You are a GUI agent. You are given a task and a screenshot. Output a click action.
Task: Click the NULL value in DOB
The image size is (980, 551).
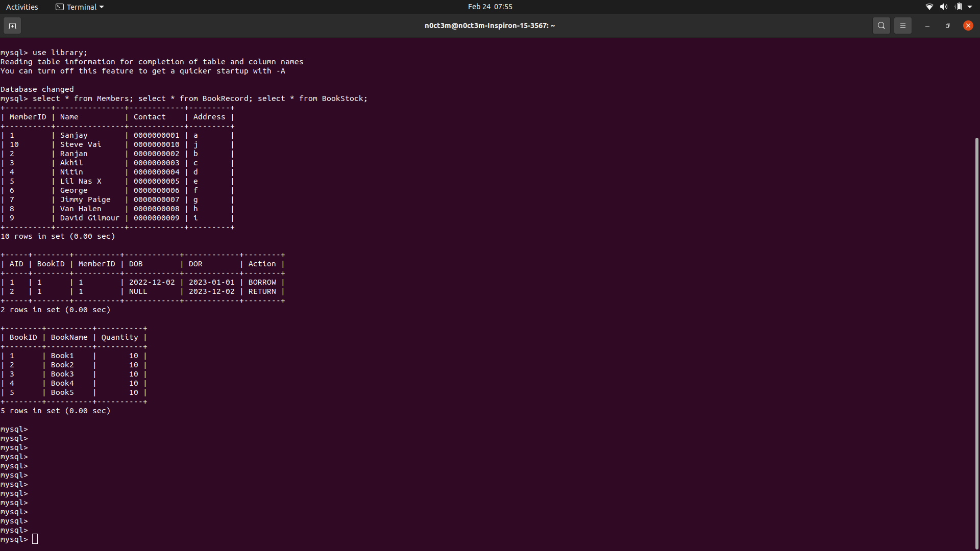(138, 291)
